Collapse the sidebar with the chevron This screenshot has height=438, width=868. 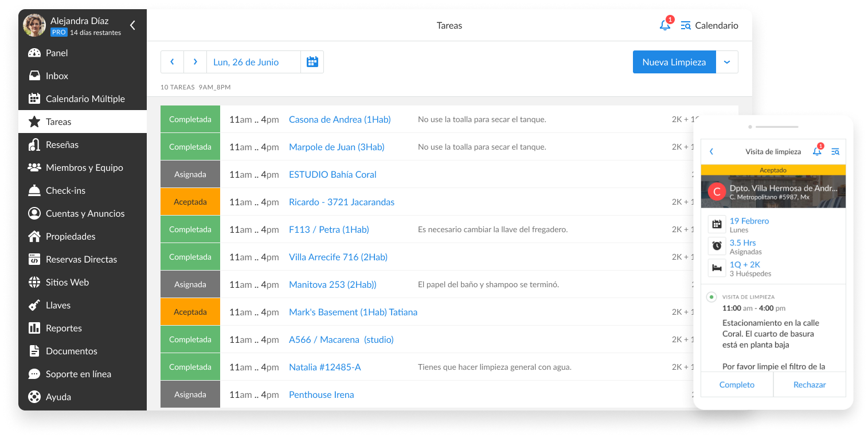click(x=132, y=25)
